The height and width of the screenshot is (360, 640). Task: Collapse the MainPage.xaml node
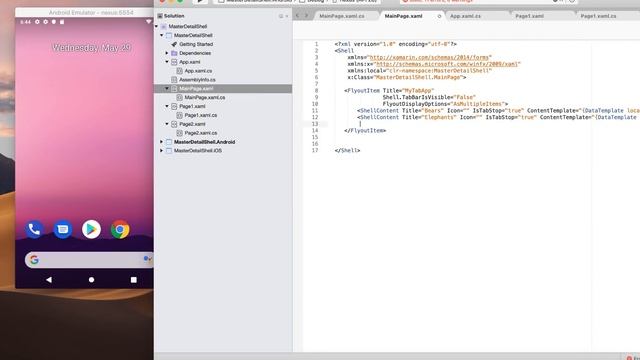167,89
